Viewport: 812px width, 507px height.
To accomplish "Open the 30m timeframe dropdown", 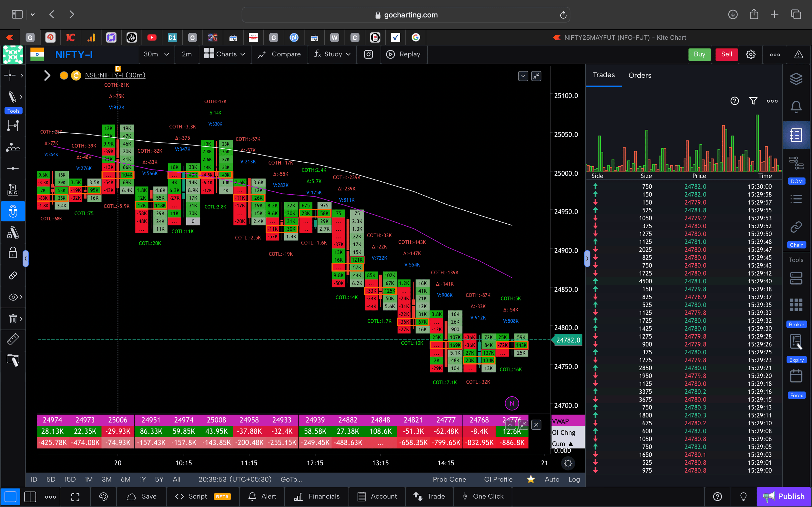I will (156, 54).
